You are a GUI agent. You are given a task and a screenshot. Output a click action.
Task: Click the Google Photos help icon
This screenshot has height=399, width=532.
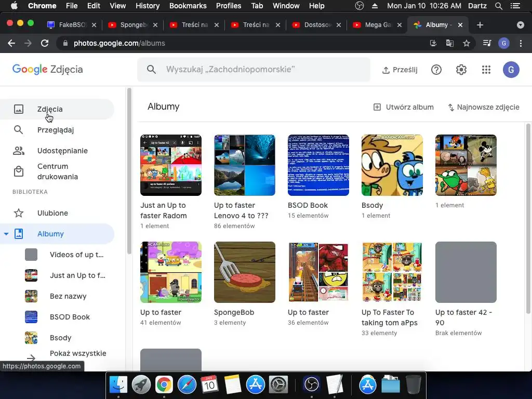[x=436, y=70]
